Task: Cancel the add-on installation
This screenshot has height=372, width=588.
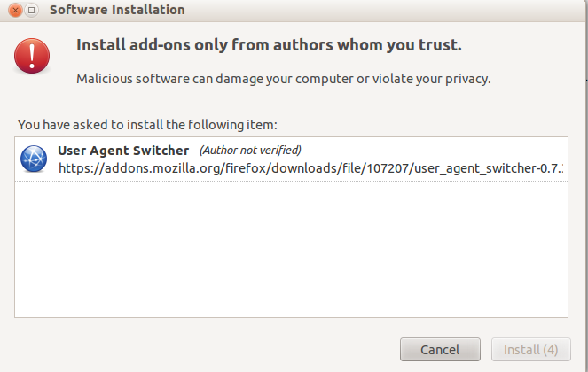Action: pos(440,349)
